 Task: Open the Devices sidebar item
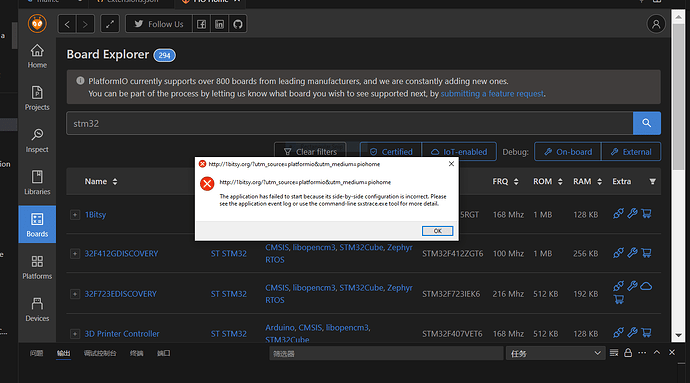[x=37, y=309]
